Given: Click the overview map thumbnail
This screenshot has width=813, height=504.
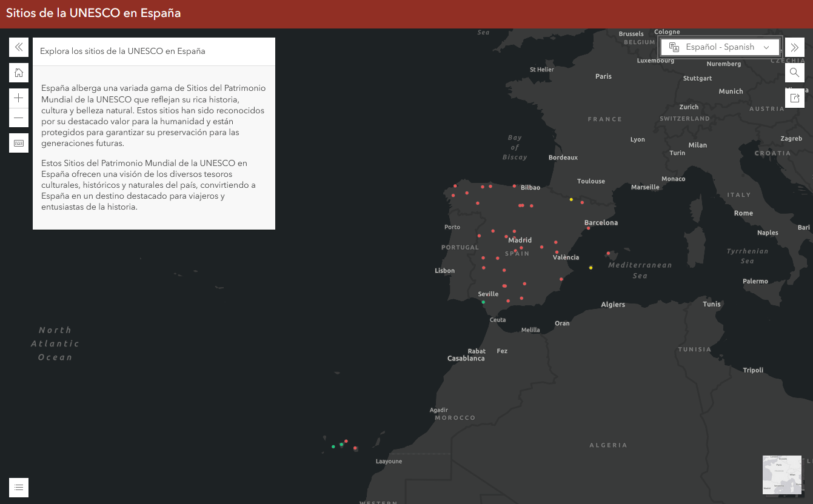Looking at the screenshot, I should click(782, 475).
